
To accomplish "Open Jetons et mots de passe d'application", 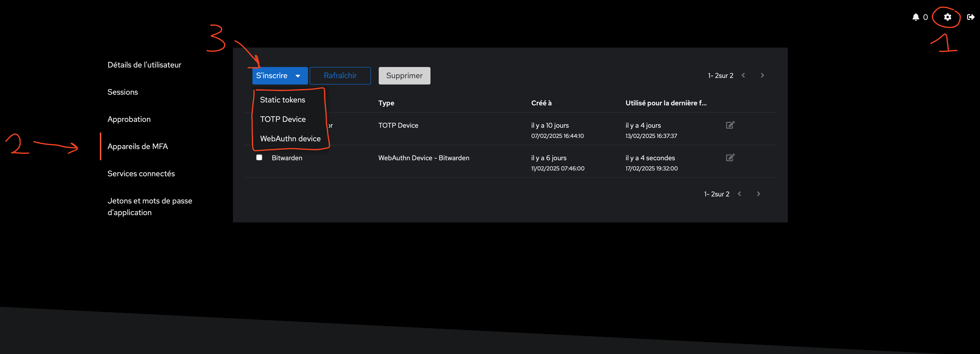I will click(x=149, y=206).
